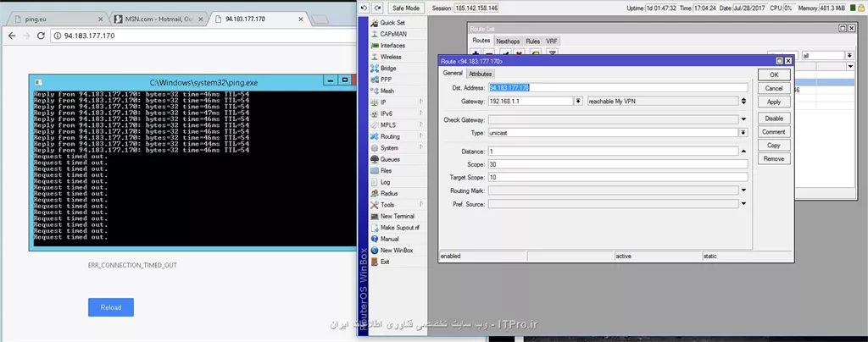
Task: Launch New Terminal from sidebar
Action: tap(397, 216)
